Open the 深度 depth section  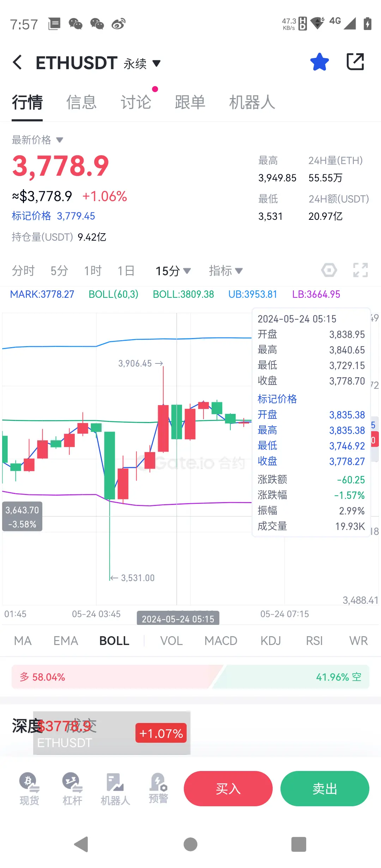[x=28, y=726]
